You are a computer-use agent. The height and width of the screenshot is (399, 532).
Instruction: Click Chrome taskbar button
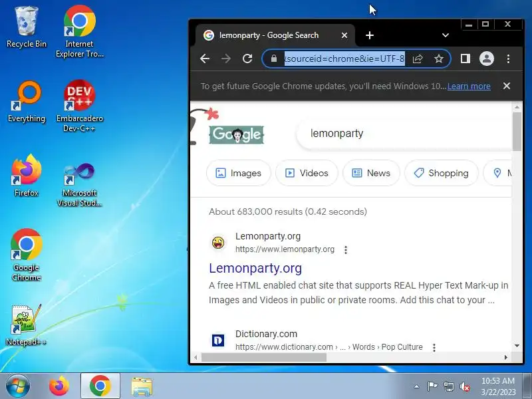[x=100, y=386]
